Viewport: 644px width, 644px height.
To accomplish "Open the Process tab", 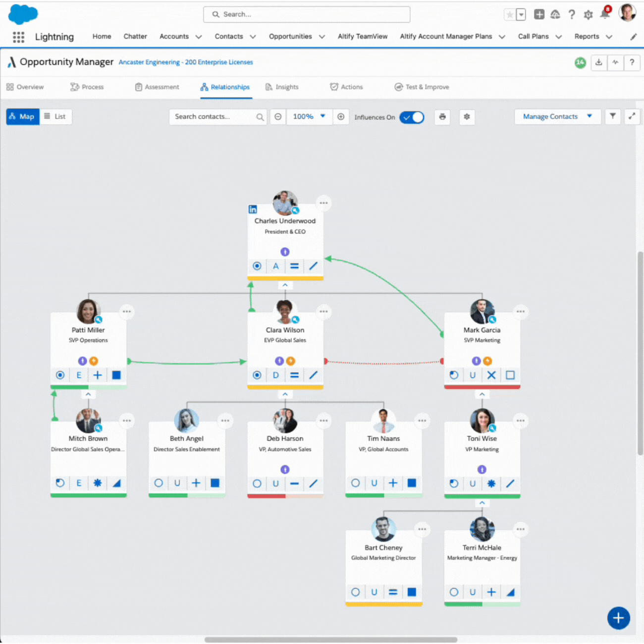I will [x=87, y=87].
